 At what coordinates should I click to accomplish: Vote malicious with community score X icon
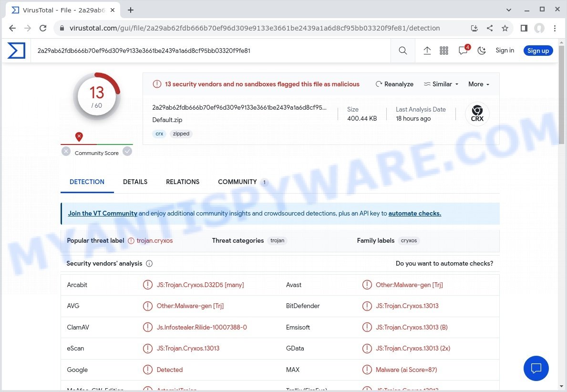click(66, 151)
